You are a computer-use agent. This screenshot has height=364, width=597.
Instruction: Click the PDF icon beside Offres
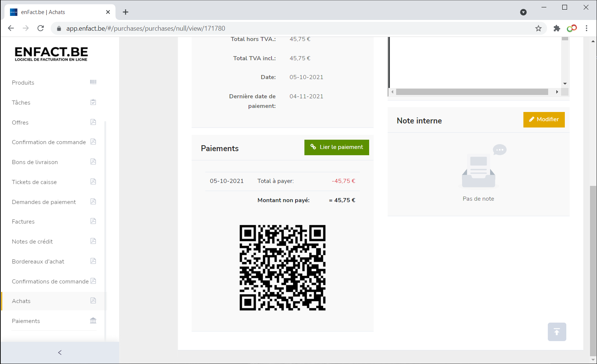pyautogui.click(x=93, y=122)
